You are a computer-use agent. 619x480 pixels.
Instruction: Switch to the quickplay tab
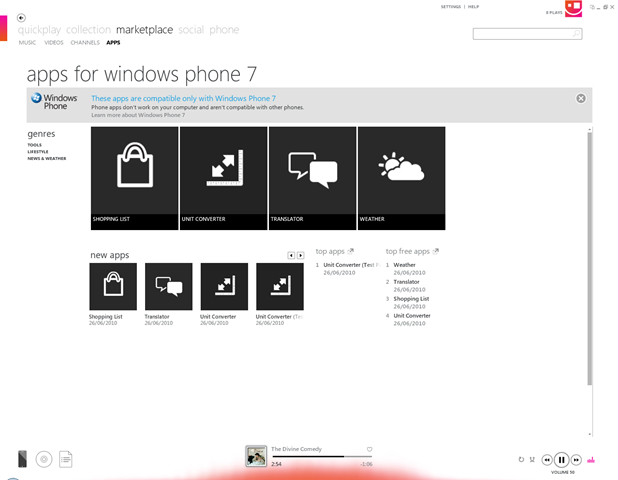[39, 30]
